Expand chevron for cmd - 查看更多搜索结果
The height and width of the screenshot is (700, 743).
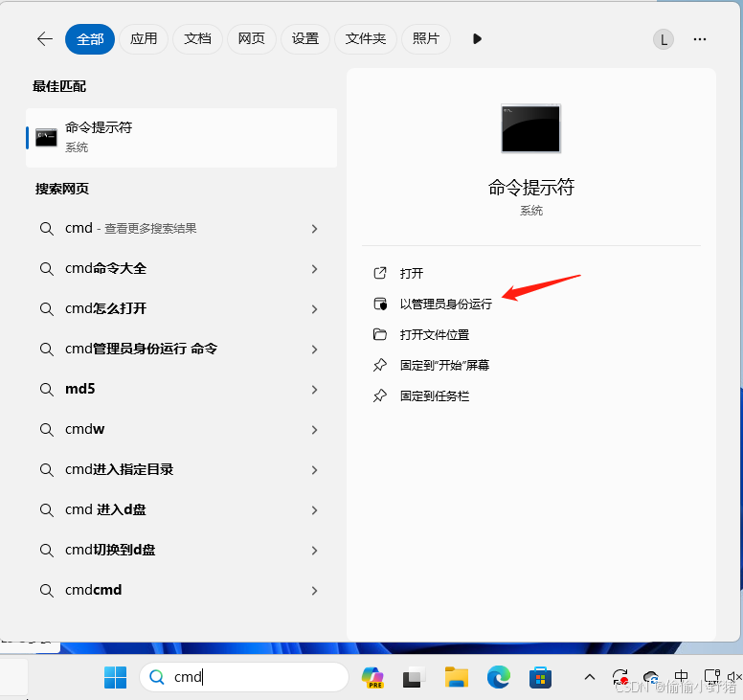(314, 229)
